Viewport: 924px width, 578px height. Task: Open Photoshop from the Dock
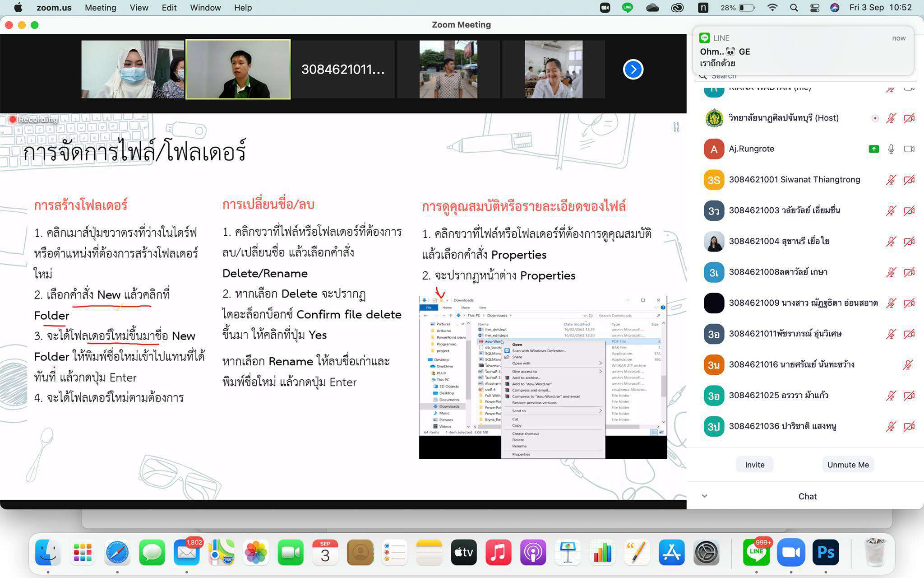[x=825, y=552]
